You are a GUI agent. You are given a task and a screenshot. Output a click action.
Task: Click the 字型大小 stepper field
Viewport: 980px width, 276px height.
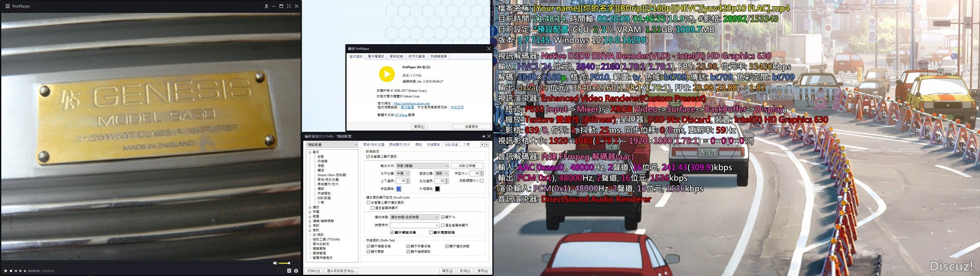(477, 173)
